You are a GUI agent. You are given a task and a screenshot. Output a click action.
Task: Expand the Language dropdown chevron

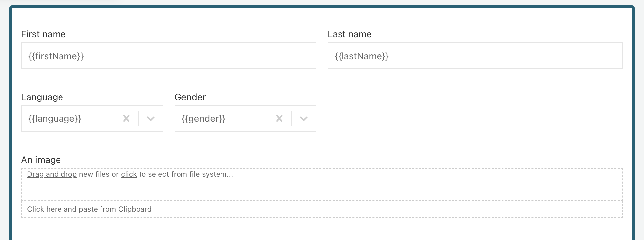point(151,119)
